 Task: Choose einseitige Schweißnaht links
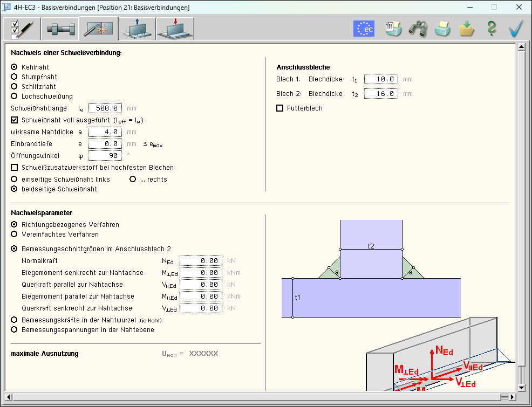pos(15,180)
